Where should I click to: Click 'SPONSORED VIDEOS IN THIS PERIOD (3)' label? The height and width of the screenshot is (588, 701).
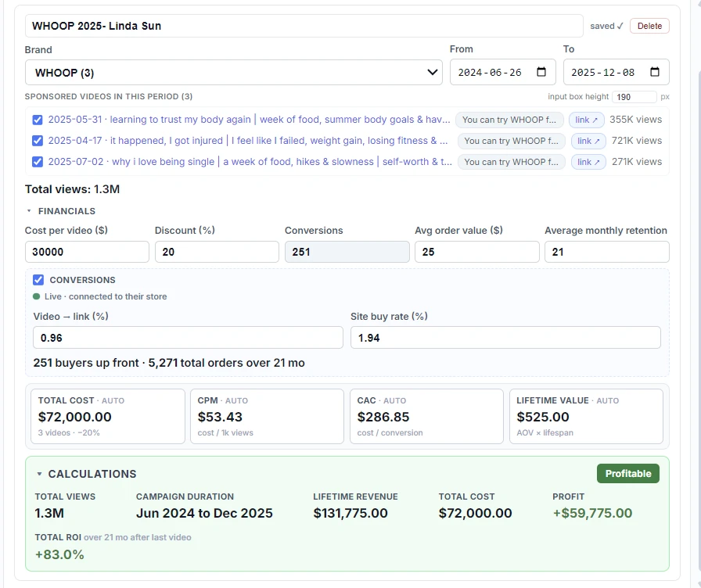tap(109, 96)
